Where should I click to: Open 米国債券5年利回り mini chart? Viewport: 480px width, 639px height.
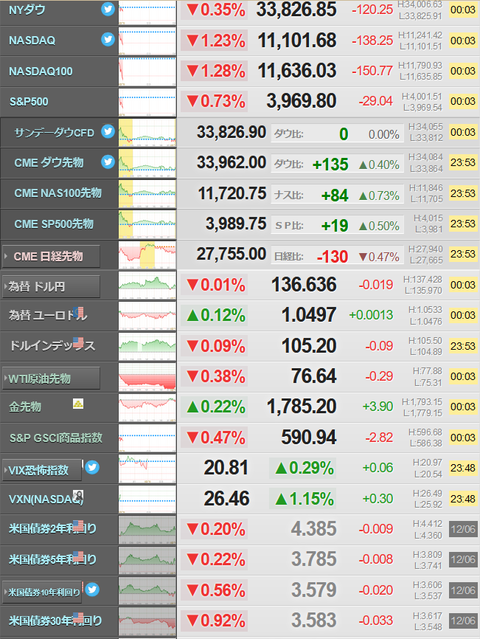click(148, 560)
